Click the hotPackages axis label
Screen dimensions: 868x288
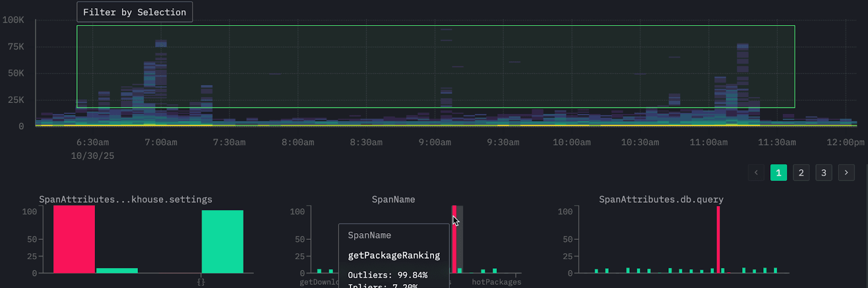496,282
